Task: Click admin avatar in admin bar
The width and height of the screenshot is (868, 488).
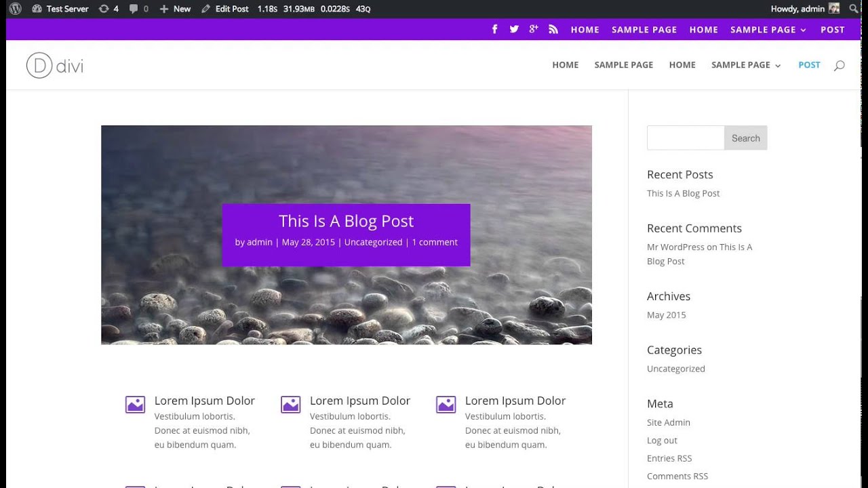Action: click(x=834, y=9)
